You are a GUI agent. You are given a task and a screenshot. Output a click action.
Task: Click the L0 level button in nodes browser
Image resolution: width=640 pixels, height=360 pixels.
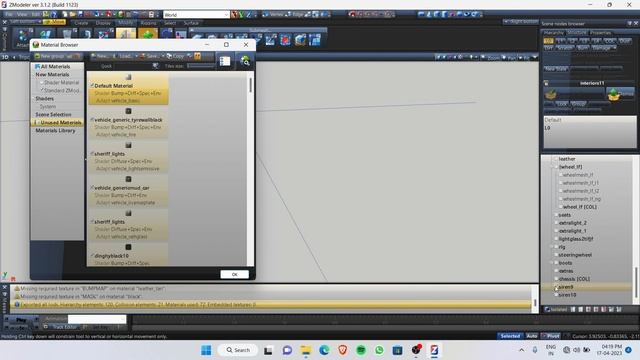point(549,41)
